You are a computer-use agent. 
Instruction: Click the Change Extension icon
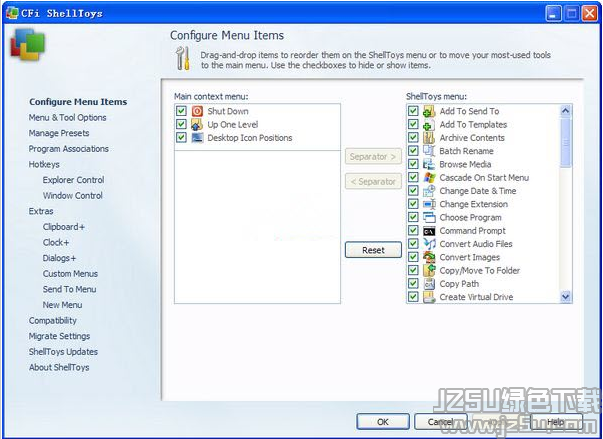429,204
